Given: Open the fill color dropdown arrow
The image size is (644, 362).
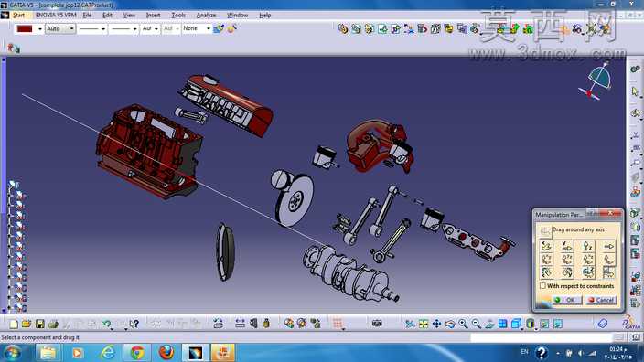Looking at the screenshot, I should pyautogui.click(x=40, y=29).
